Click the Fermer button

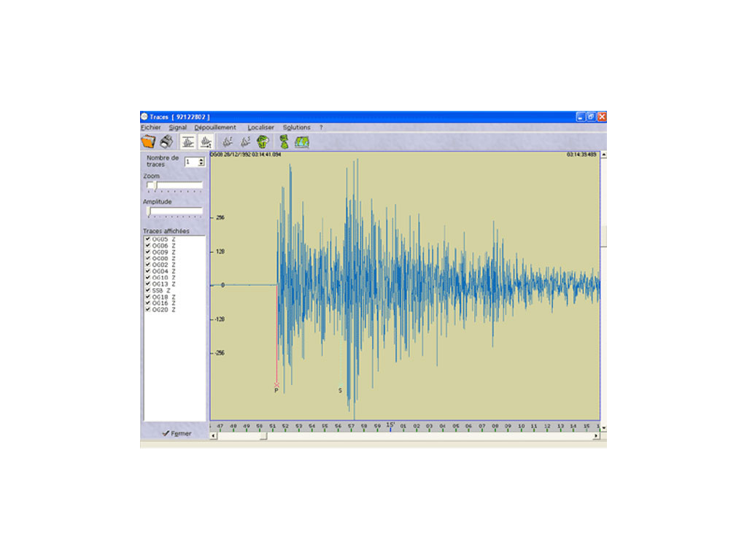[176, 433]
